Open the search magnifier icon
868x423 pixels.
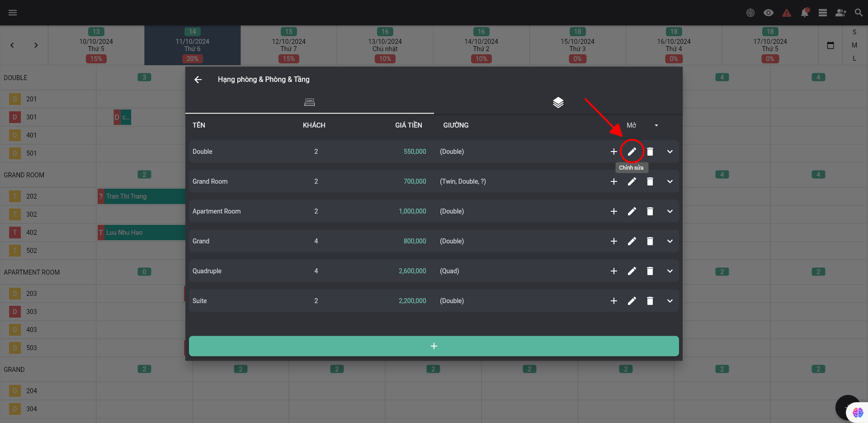[859, 13]
